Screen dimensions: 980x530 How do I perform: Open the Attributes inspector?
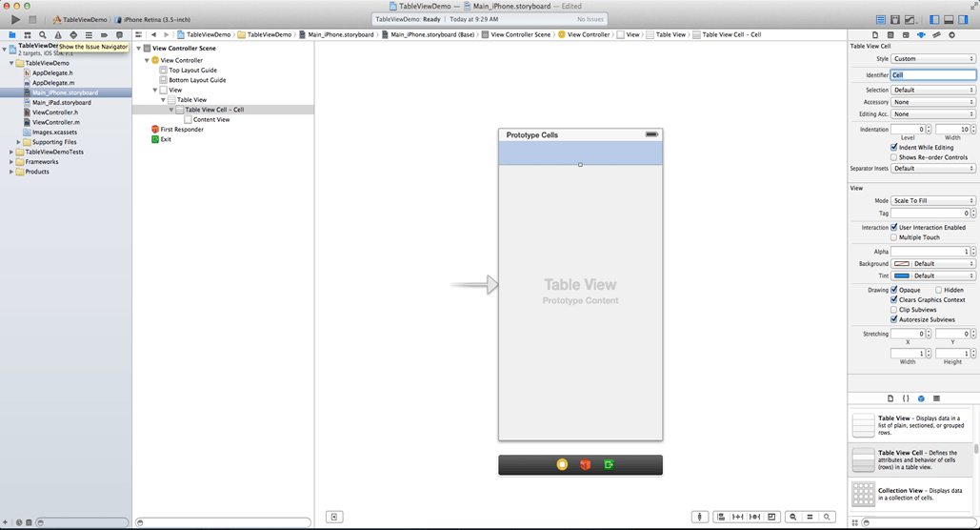(x=921, y=35)
